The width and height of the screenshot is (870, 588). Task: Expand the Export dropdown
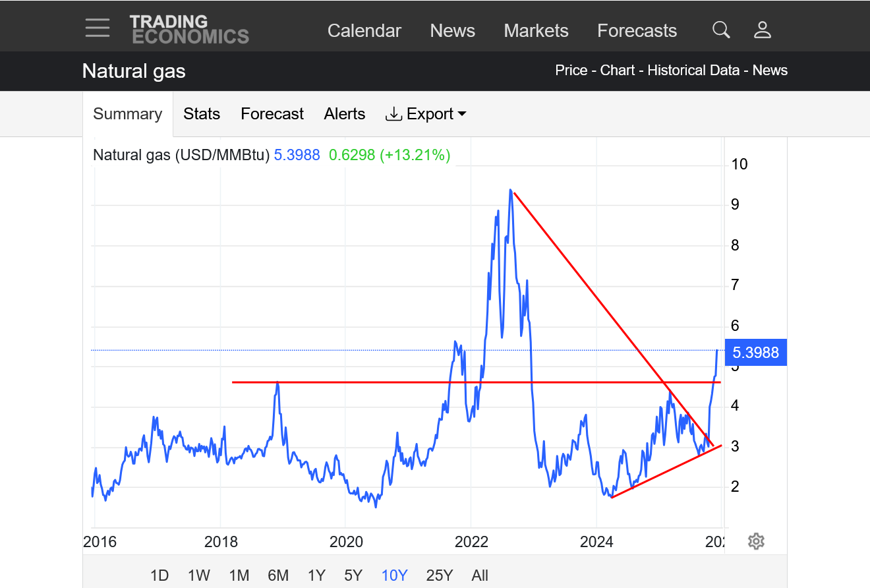pos(426,114)
